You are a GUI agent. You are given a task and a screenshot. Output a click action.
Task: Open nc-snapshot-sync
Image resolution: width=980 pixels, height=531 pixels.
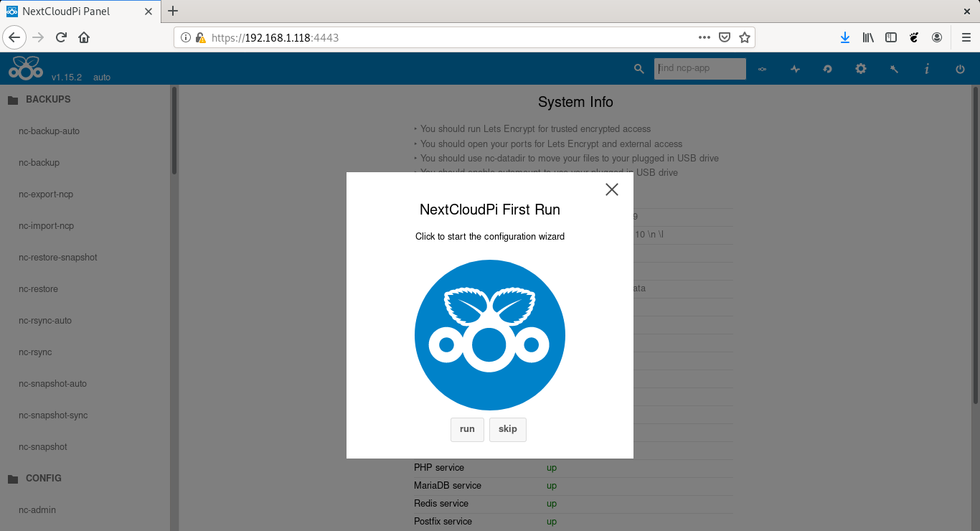coord(53,415)
